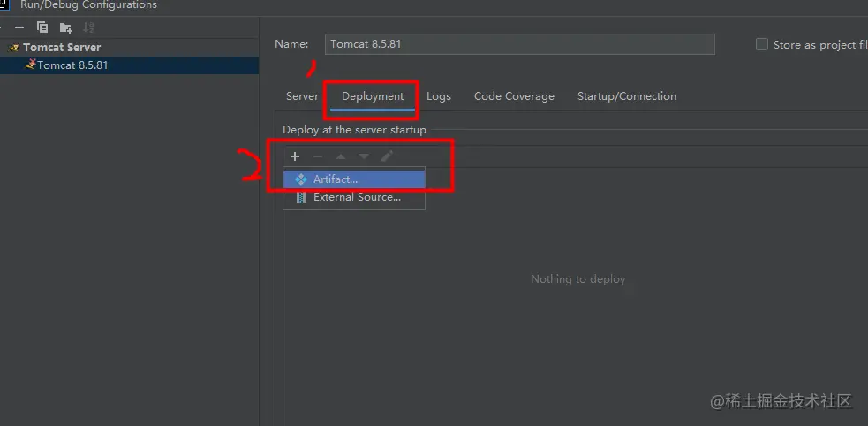This screenshot has height=426, width=868.
Task: Select the Tomcat Server tree node
Action: [62, 48]
